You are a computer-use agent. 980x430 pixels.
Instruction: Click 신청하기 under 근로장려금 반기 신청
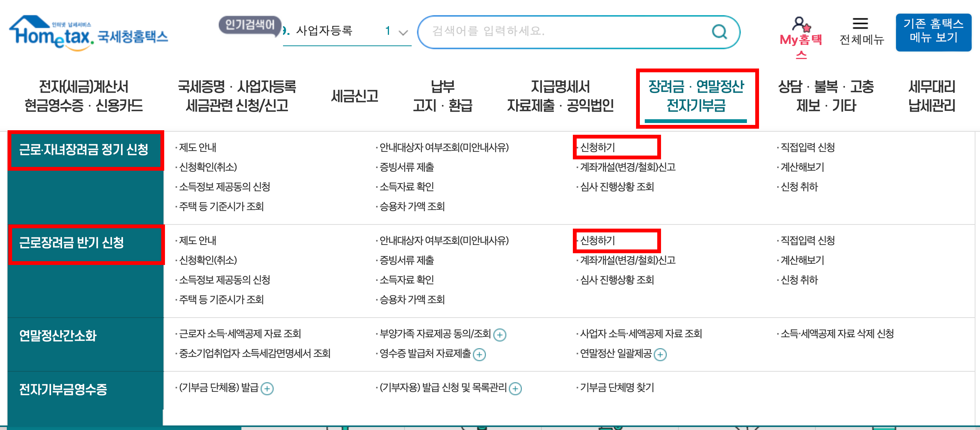pos(597,240)
